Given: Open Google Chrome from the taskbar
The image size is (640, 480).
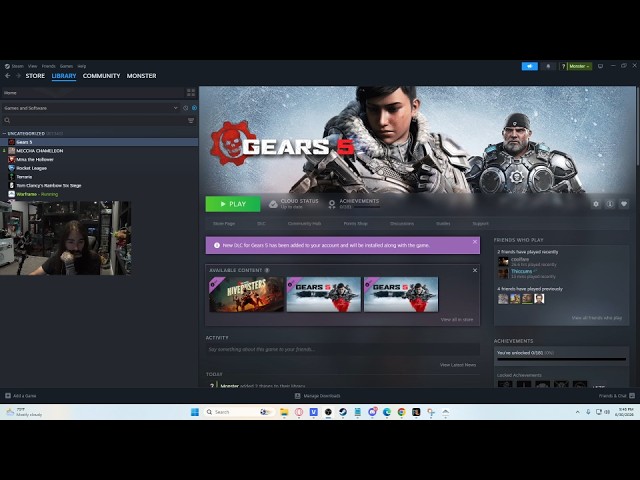Looking at the screenshot, I should 401,412.
